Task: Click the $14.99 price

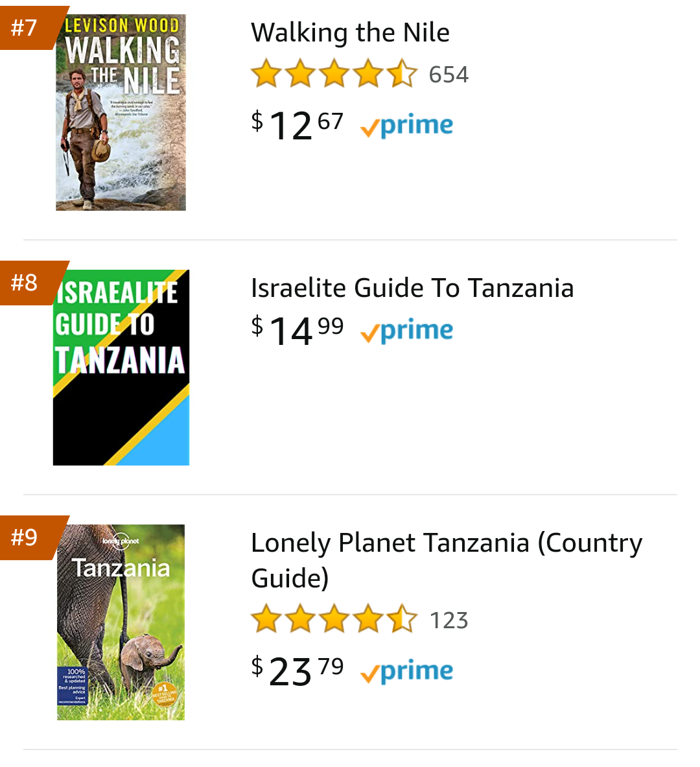Action: [297, 330]
